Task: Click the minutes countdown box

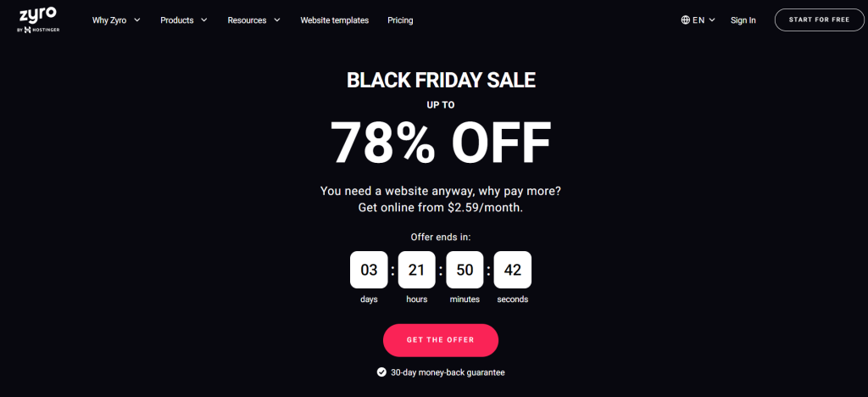Action: (465, 270)
